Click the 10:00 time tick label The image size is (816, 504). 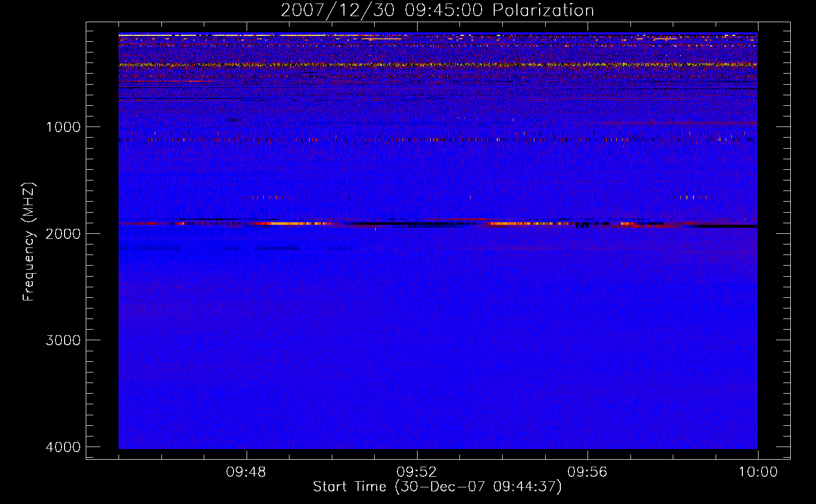click(758, 472)
